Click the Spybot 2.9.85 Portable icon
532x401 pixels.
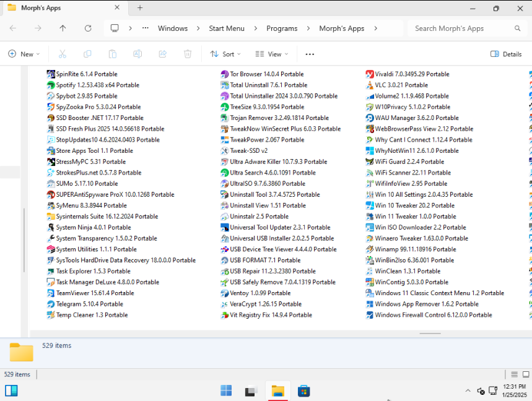pos(51,97)
